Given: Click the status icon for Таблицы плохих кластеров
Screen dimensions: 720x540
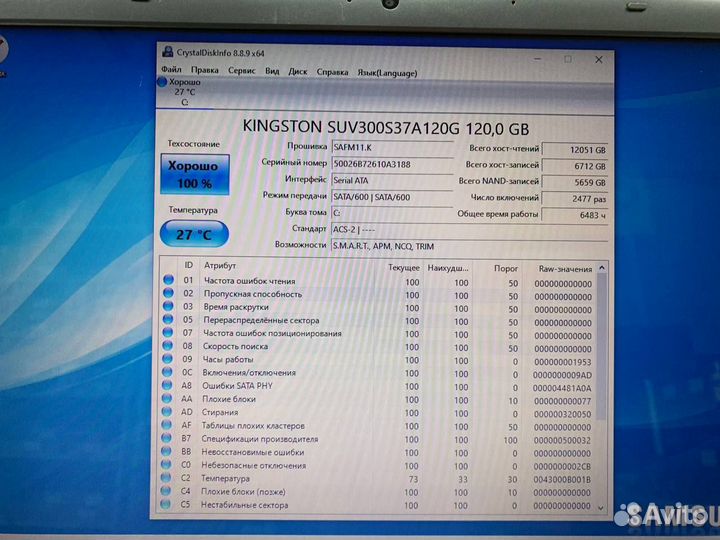Looking at the screenshot, I should coord(167,425).
